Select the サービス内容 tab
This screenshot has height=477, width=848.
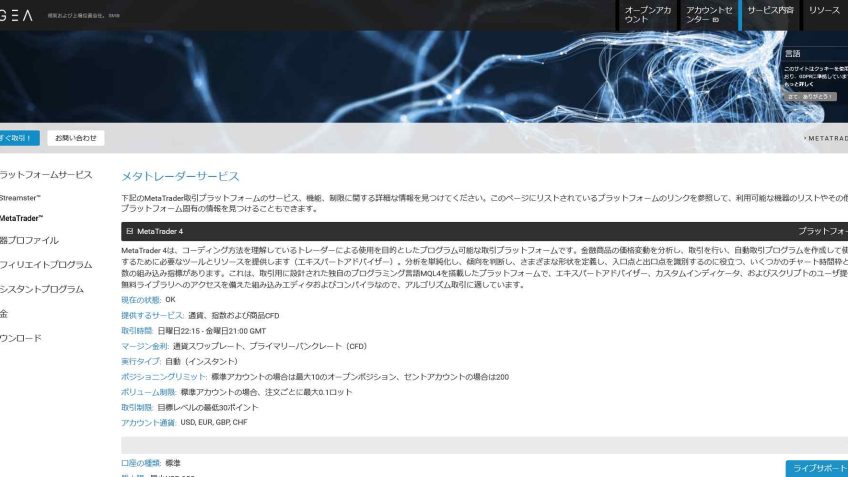770,10
